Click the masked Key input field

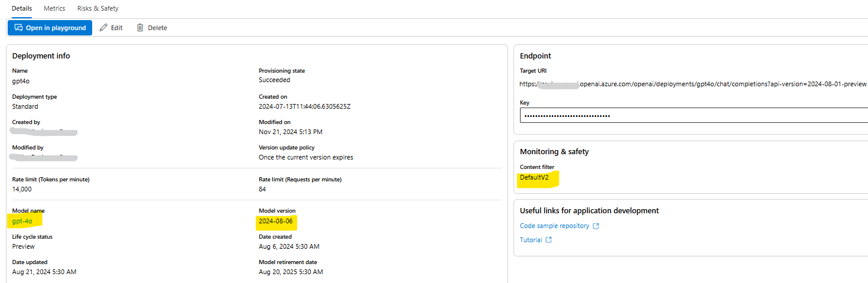[694, 115]
